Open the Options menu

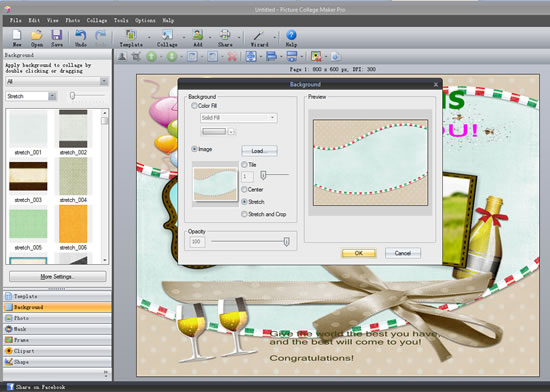point(145,20)
